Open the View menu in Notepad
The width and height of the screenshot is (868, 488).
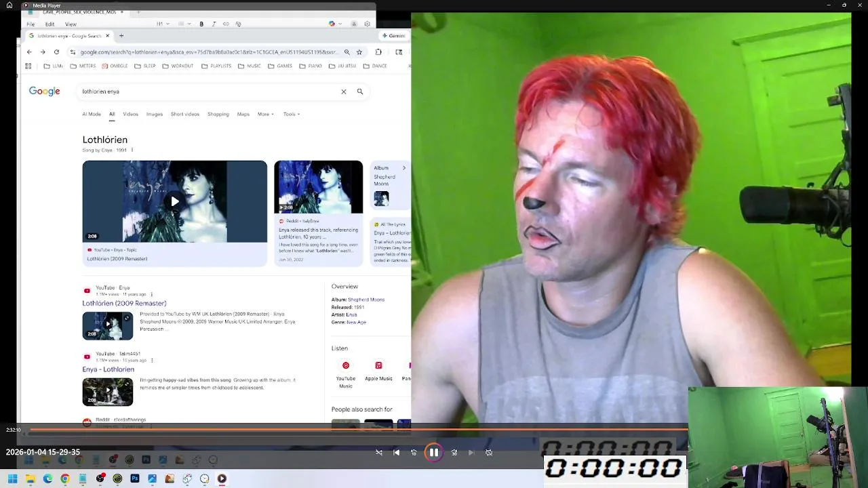(71, 24)
